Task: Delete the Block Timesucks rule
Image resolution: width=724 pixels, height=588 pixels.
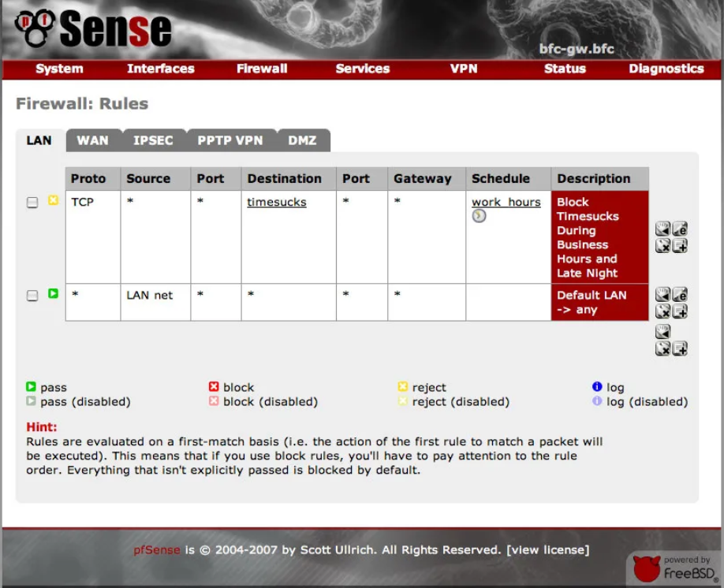Action: [x=663, y=246]
